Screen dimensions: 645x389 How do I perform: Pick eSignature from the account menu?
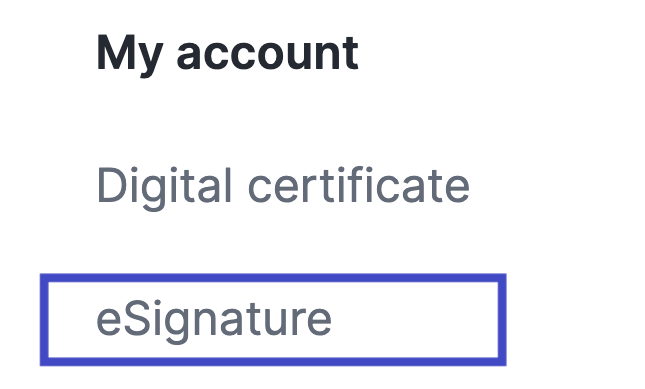[273, 320]
